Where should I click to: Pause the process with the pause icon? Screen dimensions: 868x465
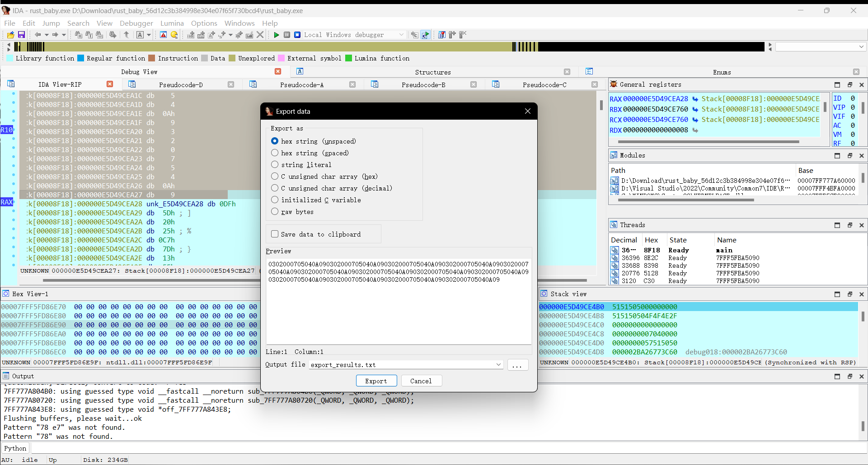(x=287, y=35)
